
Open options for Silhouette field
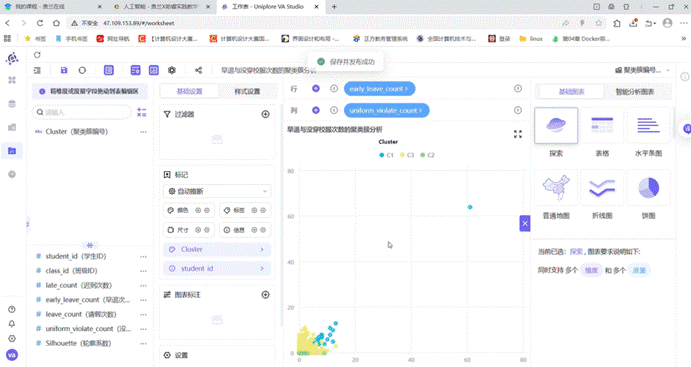pos(143,343)
